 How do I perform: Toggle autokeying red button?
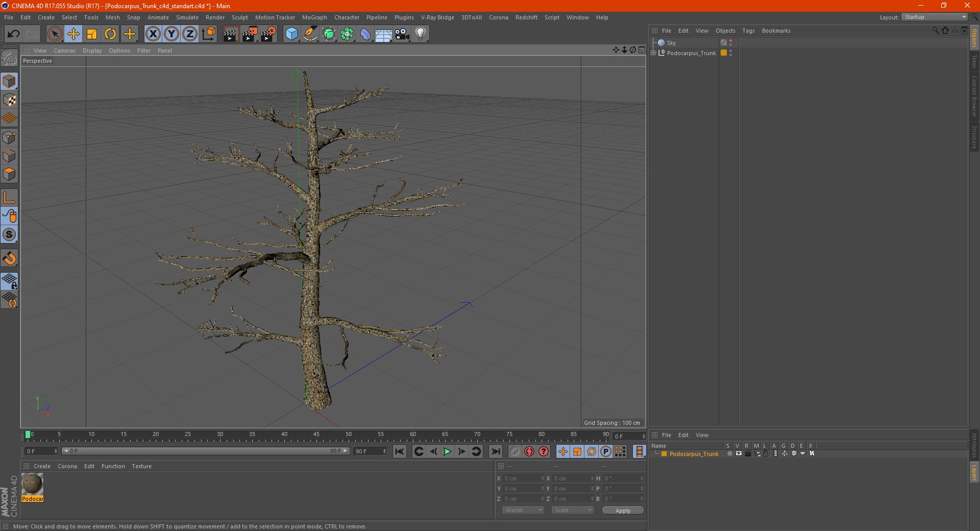(x=529, y=451)
